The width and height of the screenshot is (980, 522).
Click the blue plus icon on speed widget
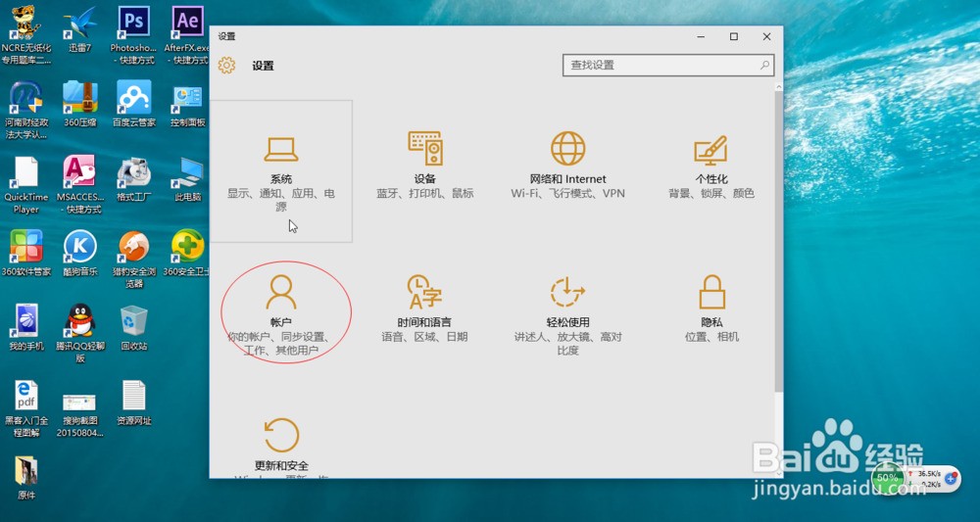pyautogui.click(x=952, y=479)
